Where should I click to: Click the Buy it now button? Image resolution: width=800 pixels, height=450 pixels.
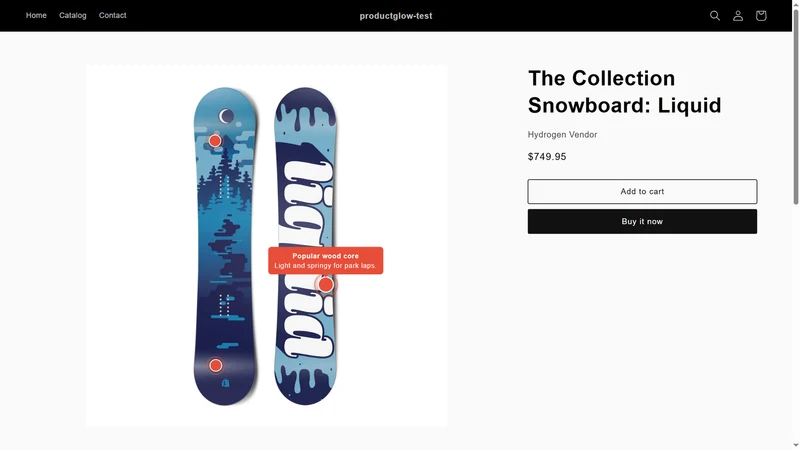coord(642,221)
